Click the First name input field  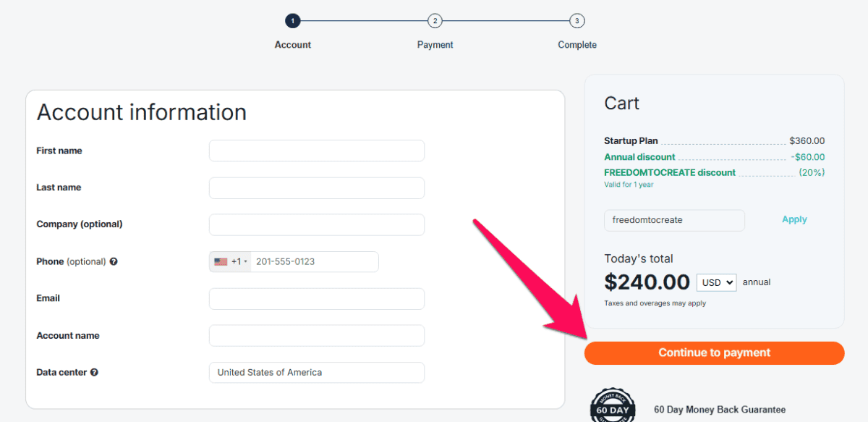[316, 151]
